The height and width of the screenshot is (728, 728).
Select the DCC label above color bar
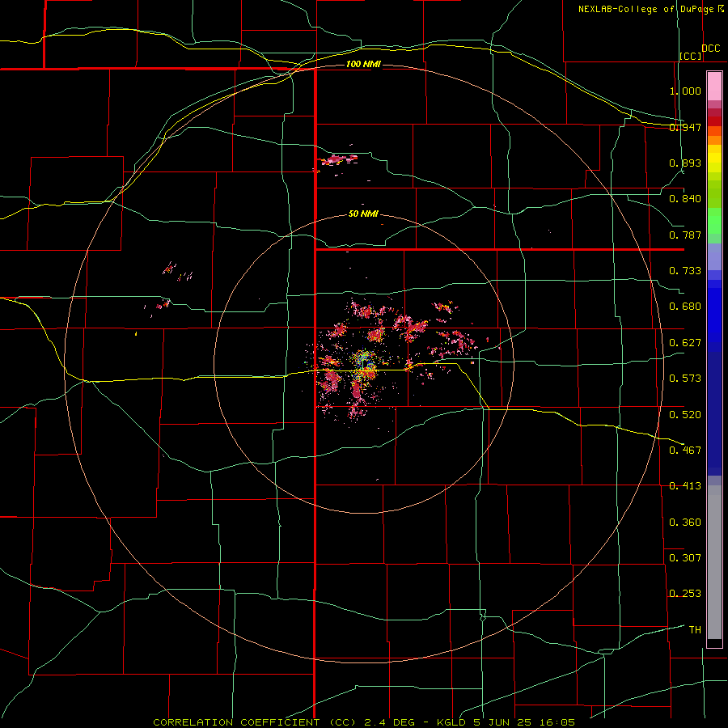point(711,49)
